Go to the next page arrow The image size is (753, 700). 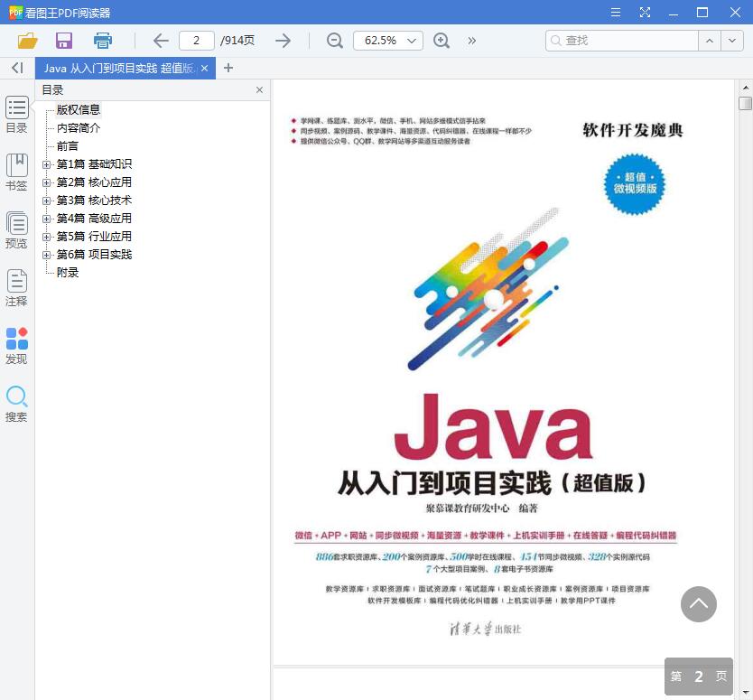click(x=283, y=41)
